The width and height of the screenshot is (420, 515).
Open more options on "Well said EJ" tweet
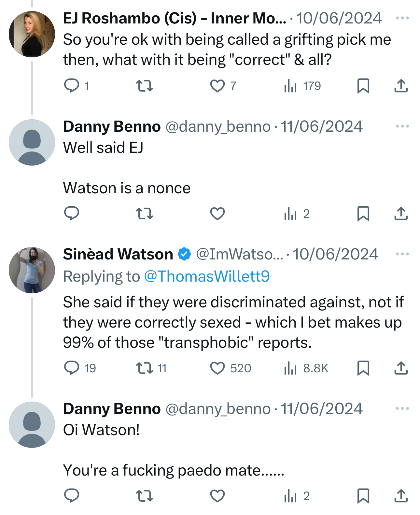click(x=402, y=126)
